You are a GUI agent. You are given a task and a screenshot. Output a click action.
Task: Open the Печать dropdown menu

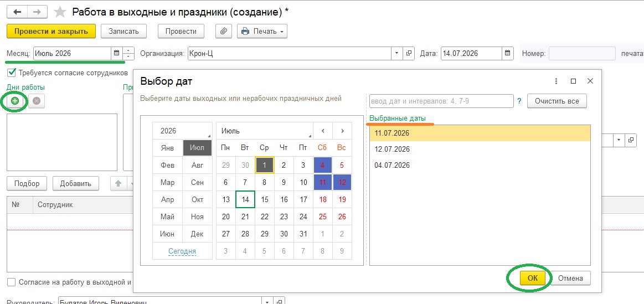click(x=262, y=31)
